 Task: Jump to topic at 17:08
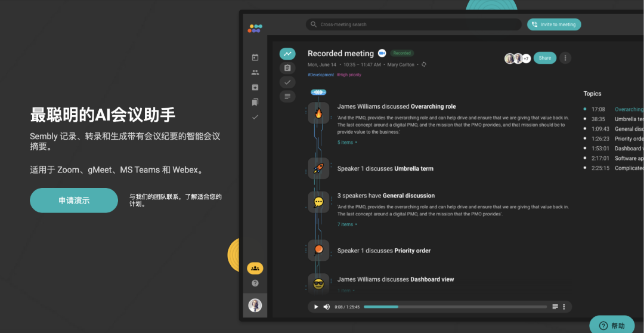click(x=613, y=109)
